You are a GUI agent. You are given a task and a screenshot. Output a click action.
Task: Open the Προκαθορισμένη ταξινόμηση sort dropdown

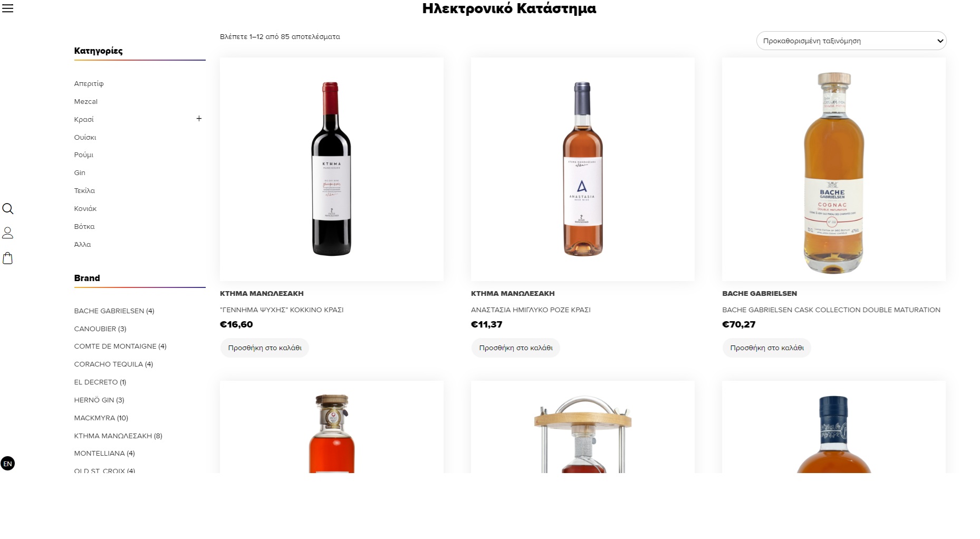click(851, 41)
